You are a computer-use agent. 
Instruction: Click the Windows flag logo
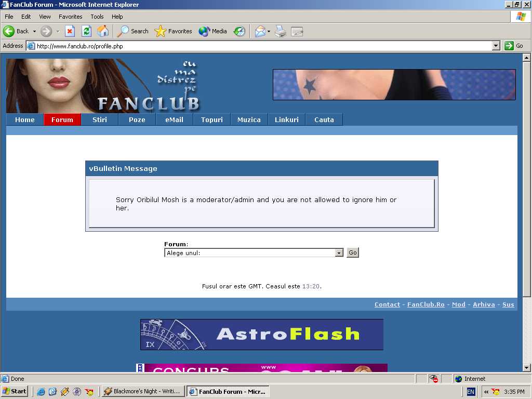point(521,17)
